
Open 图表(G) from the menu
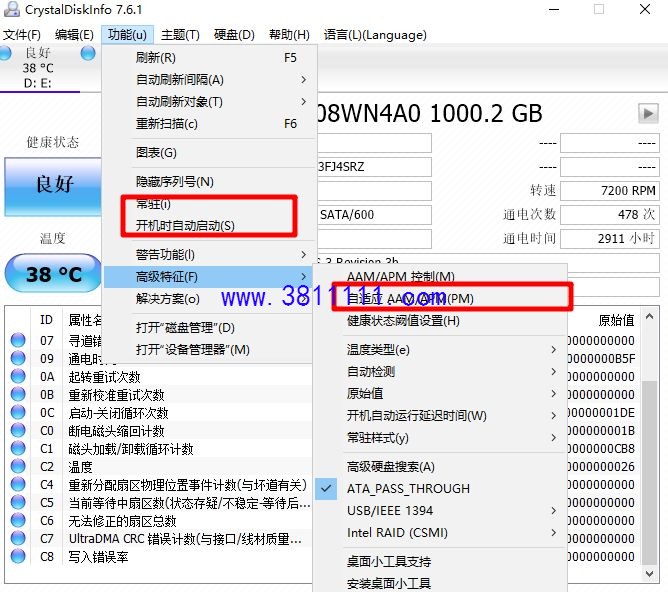coord(210,152)
